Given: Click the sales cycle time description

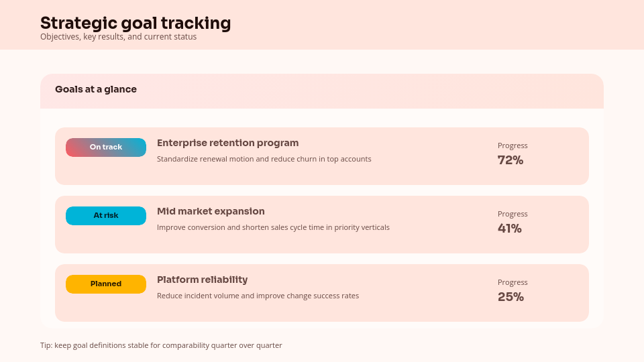Looking at the screenshot, I should click(x=273, y=227).
